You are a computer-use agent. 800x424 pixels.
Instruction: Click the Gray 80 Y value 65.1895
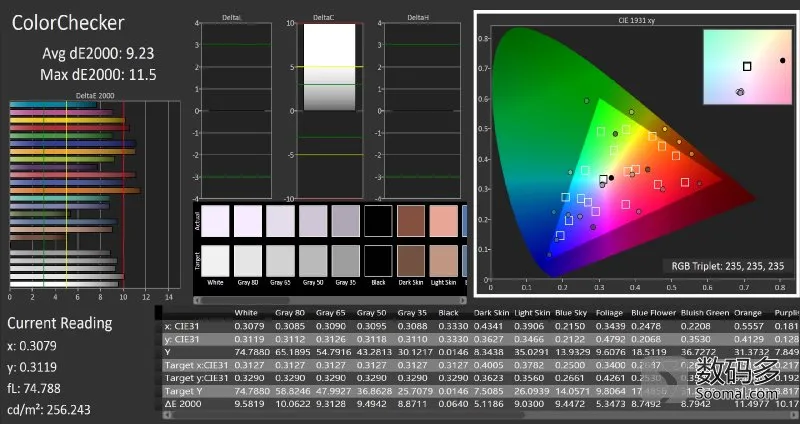(x=292, y=352)
